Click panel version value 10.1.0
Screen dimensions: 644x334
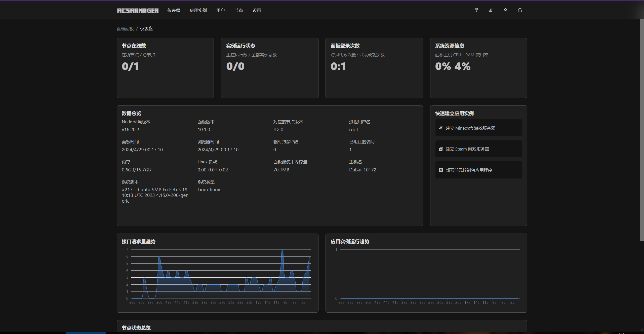tap(204, 130)
